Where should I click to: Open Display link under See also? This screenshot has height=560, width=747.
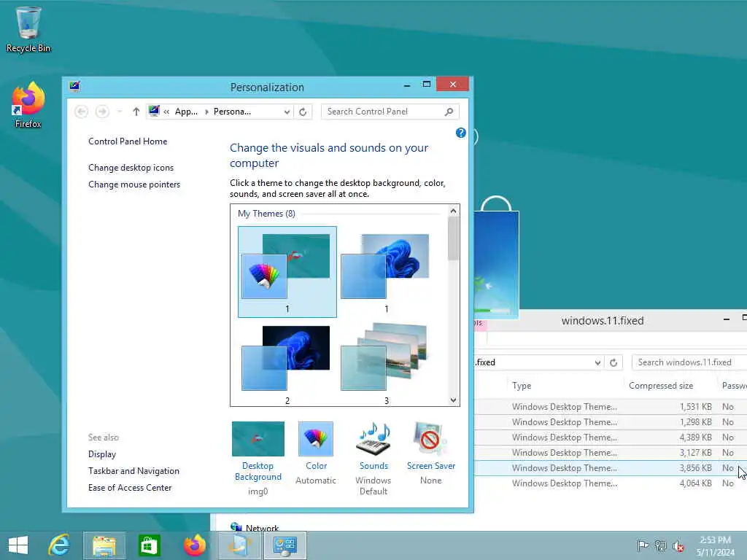tap(102, 454)
